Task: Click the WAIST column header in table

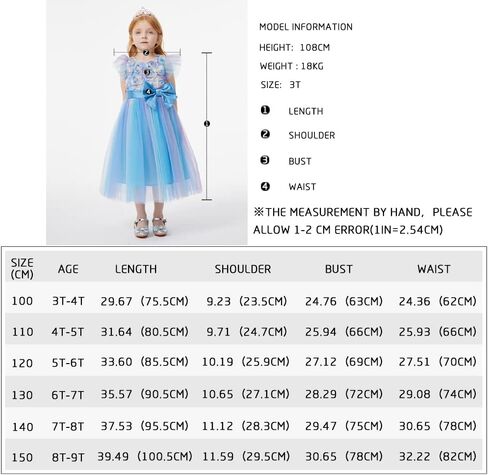Action: [434, 269]
